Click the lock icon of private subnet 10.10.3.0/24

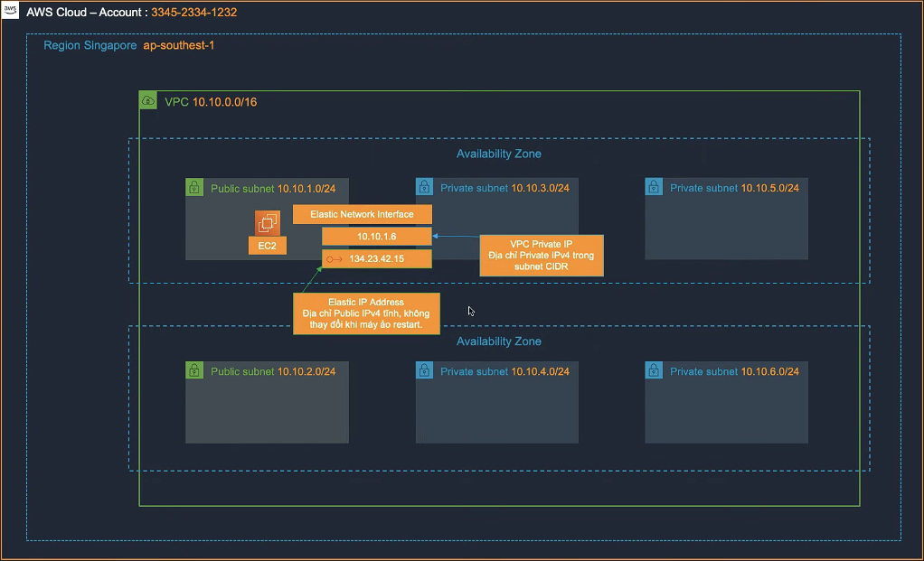tap(424, 187)
